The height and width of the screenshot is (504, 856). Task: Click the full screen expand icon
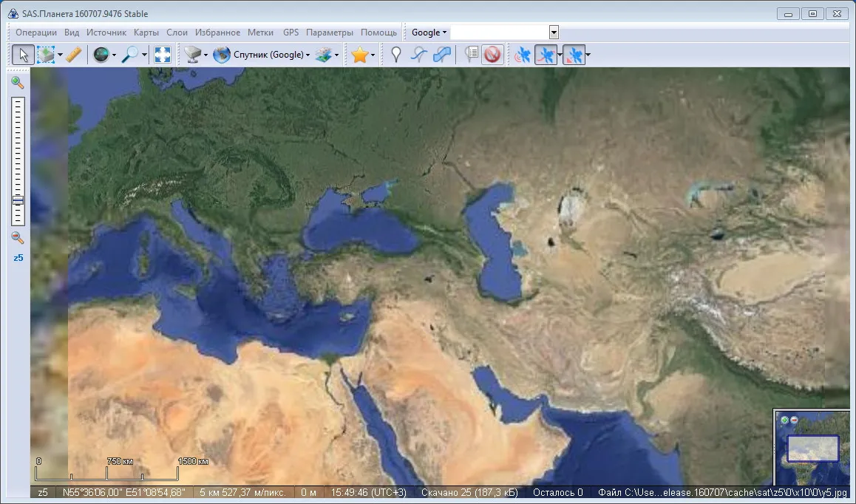tap(163, 55)
